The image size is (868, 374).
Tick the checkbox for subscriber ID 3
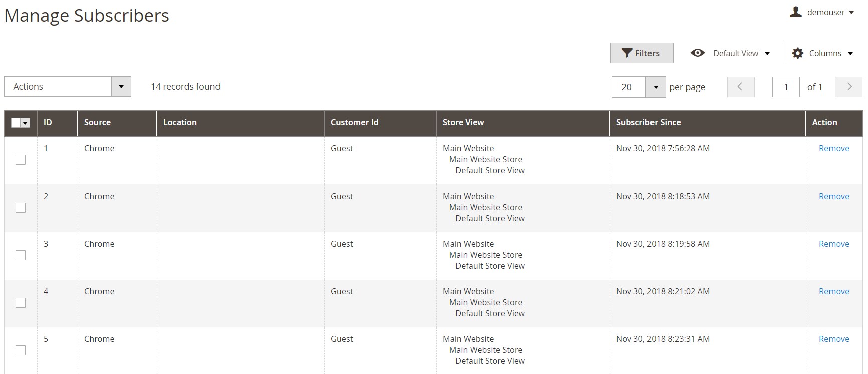(21, 255)
